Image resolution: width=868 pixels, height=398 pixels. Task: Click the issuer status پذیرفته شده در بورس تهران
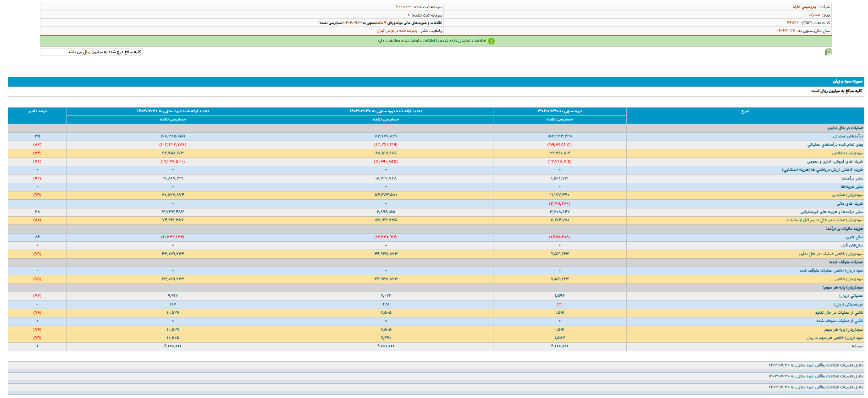(397, 31)
